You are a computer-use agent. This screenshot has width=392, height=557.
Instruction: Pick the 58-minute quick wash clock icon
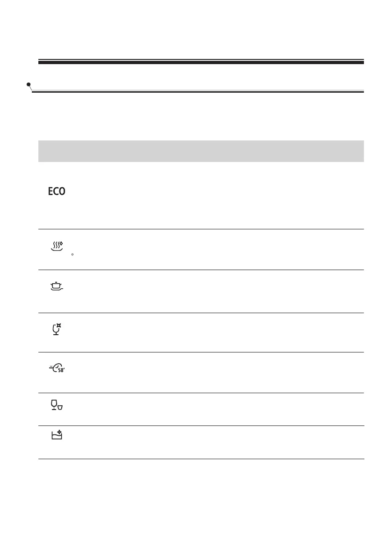[x=57, y=368]
